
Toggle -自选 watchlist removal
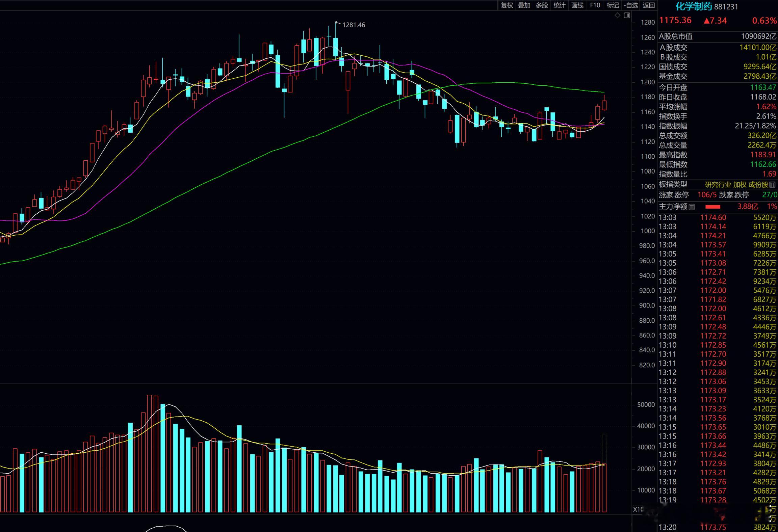coord(631,5)
